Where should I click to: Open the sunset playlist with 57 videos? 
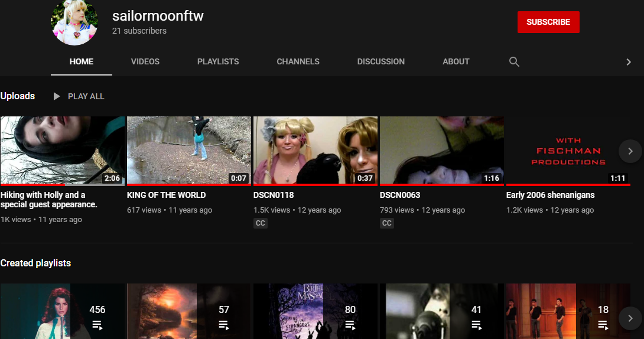click(x=189, y=311)
